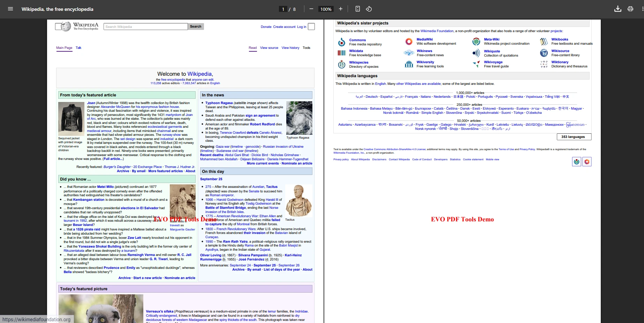Download the PDF file
Viewport: 644px width, 323px height.
pos(618,9)
